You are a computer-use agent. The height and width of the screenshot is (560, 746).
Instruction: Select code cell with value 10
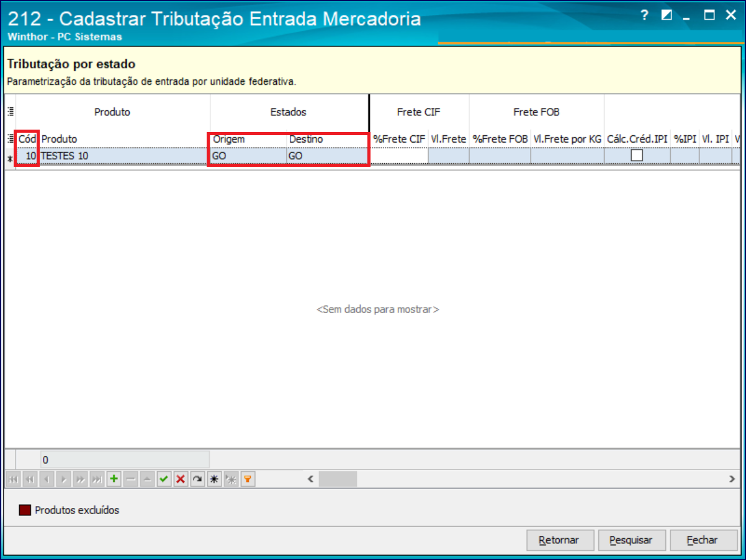27,156
